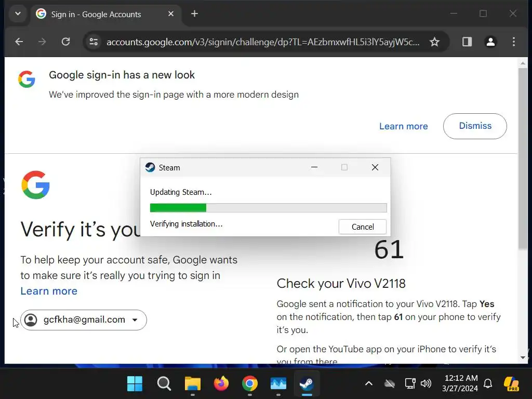Image resolution: width=532 pixels, height=399 pixels.
Task: Click the cloud sync tray icon
Action: point(390,384)
